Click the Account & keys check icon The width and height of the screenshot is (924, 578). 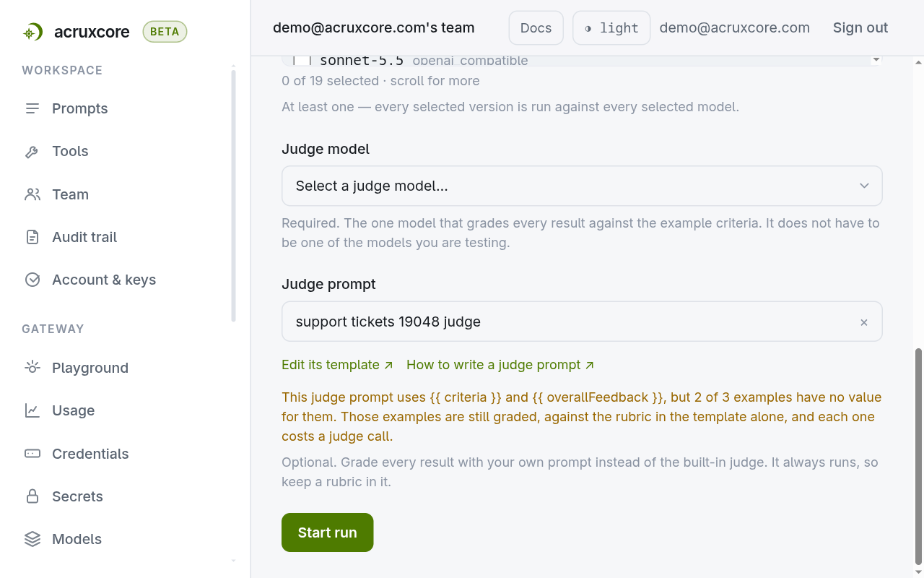tap(32, 280)
